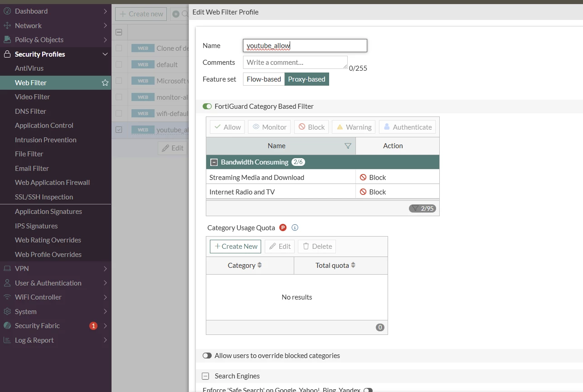
Task: Sort by the Total quota column arrows
Action: 353,265
